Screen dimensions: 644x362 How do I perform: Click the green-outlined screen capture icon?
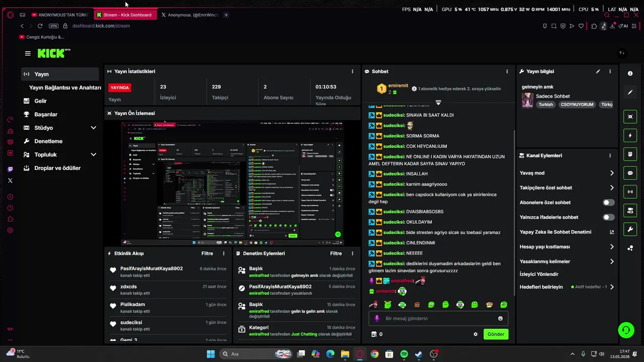coord(630,117)
